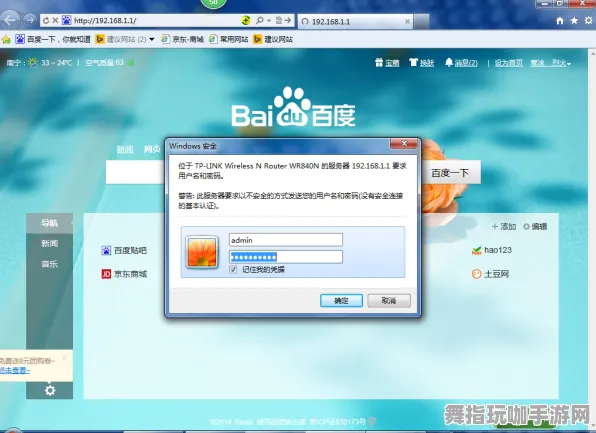
Task: Click the 点击查看 promo link
Action: [x=15, y=370]
